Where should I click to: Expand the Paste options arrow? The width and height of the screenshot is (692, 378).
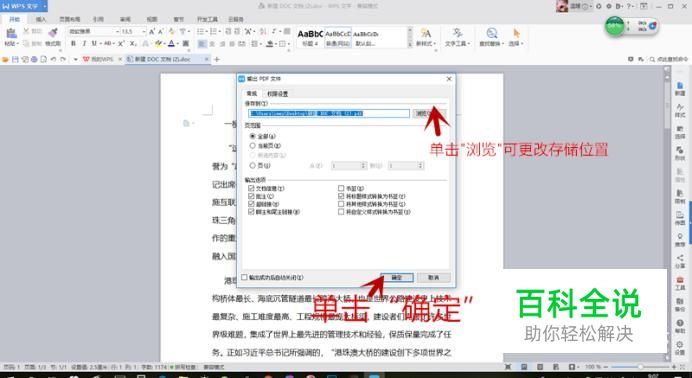click(x=17, y=44)
